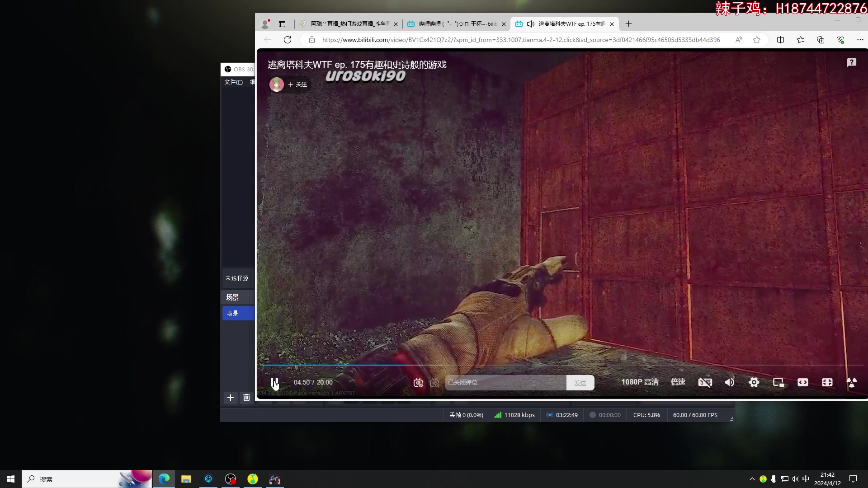
Task: Open the 1080P 高清 quality menu
Action: pyautogui.click(x=640, y=382)
